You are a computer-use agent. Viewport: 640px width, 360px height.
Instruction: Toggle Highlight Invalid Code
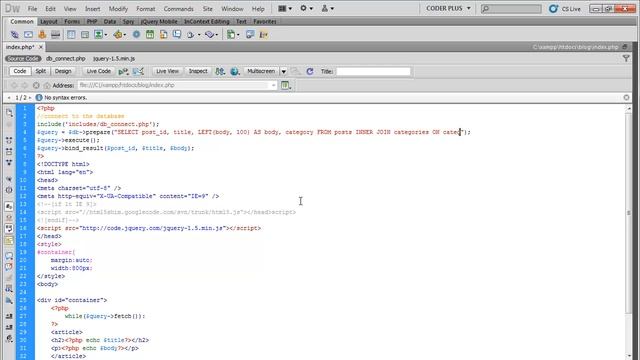(x=9, y=218)
